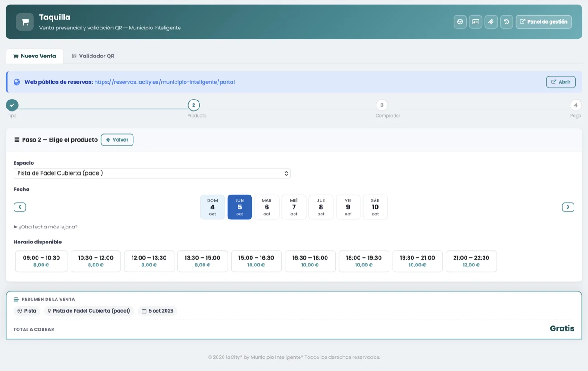Image resolution: width=588 pixels, height=371 pixels.
Task: Open the reservas.iacity.es portal link
Action: pos(165,82)
